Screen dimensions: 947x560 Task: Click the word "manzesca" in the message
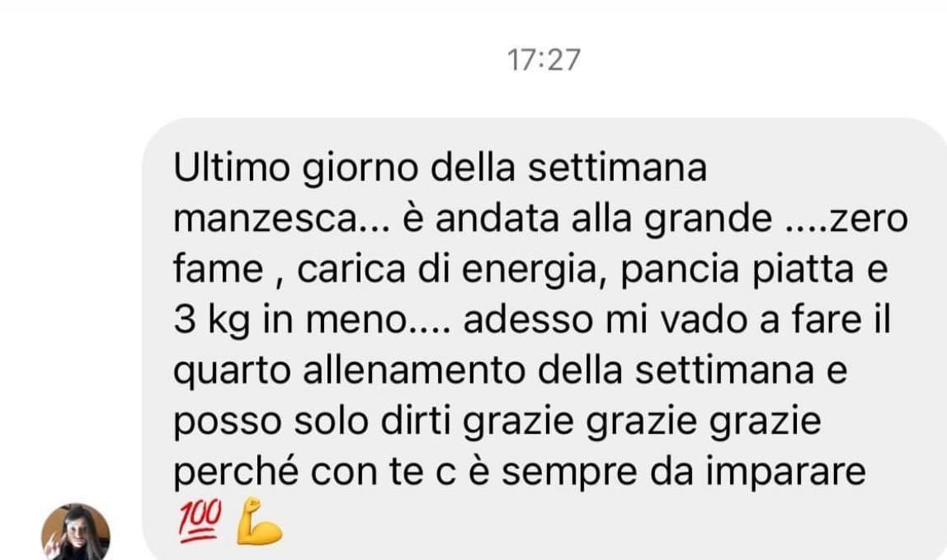tap(266, 219)
